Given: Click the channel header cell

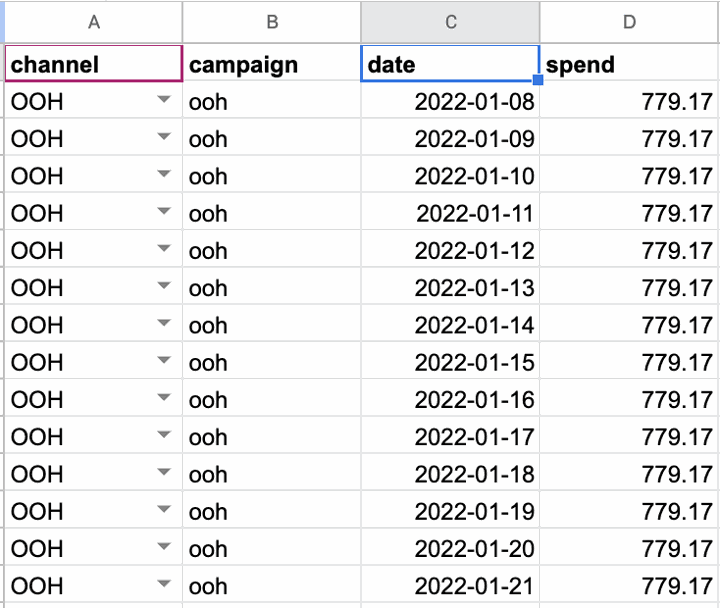Looking at the screenshot, I should tap(94, 63).
